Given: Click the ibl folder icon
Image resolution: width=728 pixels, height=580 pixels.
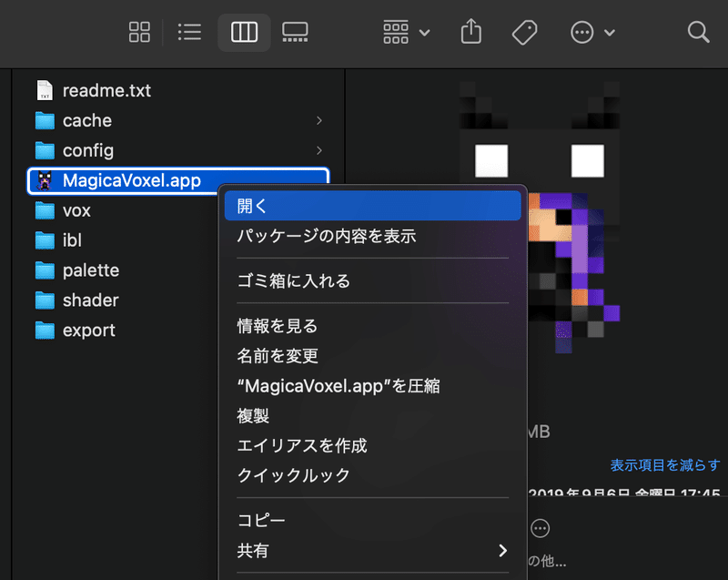Looking at the screenshot, I should pyautogui.click(x=45, y=240).
